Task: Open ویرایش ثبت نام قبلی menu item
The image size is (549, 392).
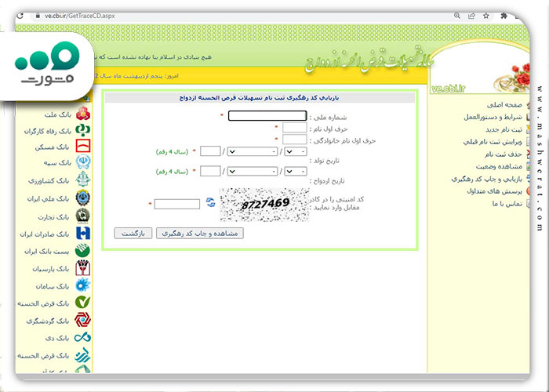Action: click(x=493, y=142)
